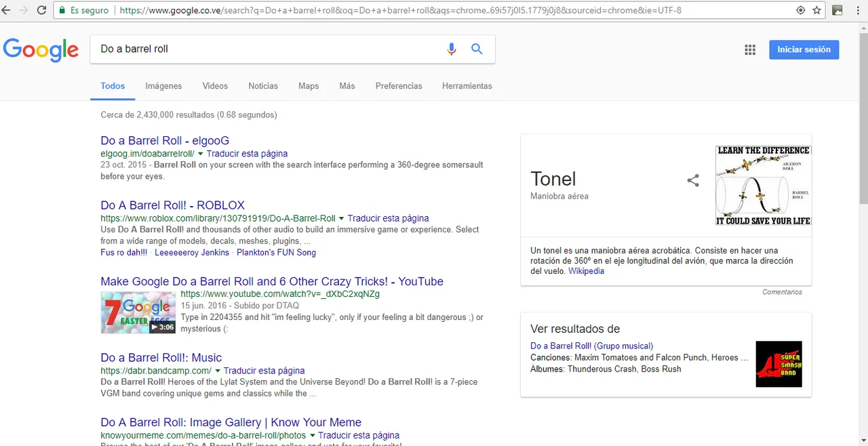Open the Super Smash Band thumbnail
This screenshot has height=446, width=868.
(779, 364)
